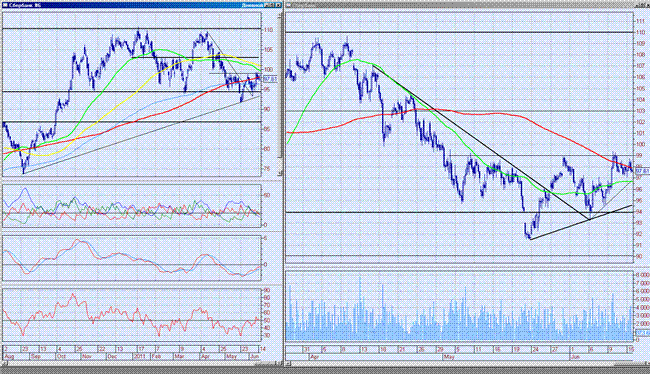The image size is (650, 374).
Task: Select the 97.81 price tag on left chart
Action: click(x=269, y=79)
